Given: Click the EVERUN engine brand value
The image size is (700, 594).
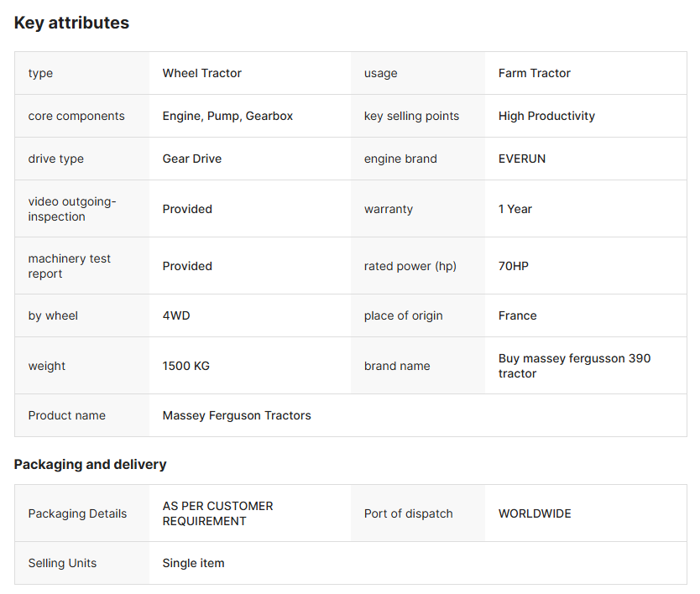Looking at the screenshot, I should coord(522,159).
